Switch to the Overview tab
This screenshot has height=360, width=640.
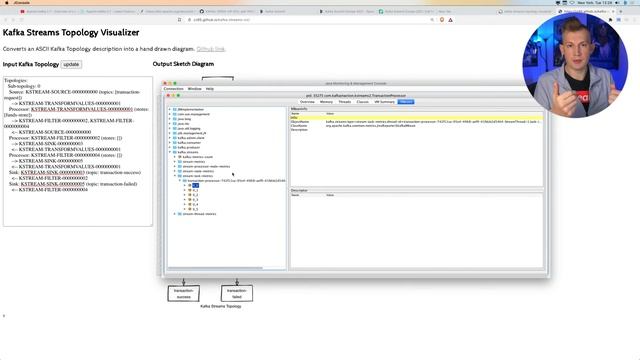pos(307,102)
